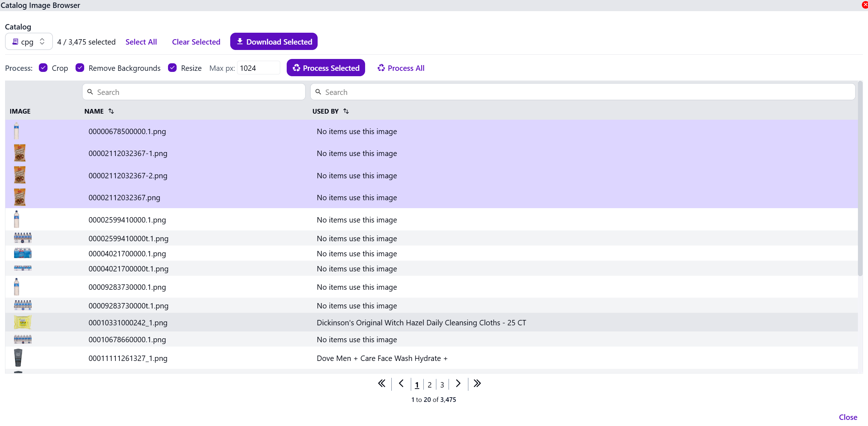Close the dialog with Close link
The width and height of the screenshot is (868, 426).
[848, 417]
